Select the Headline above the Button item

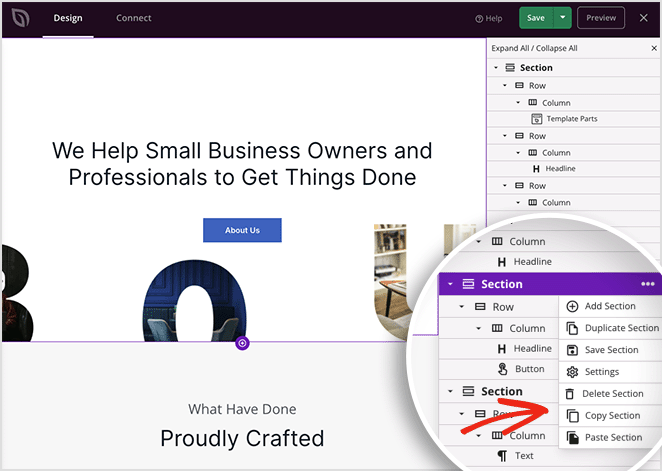click(532, 349)
